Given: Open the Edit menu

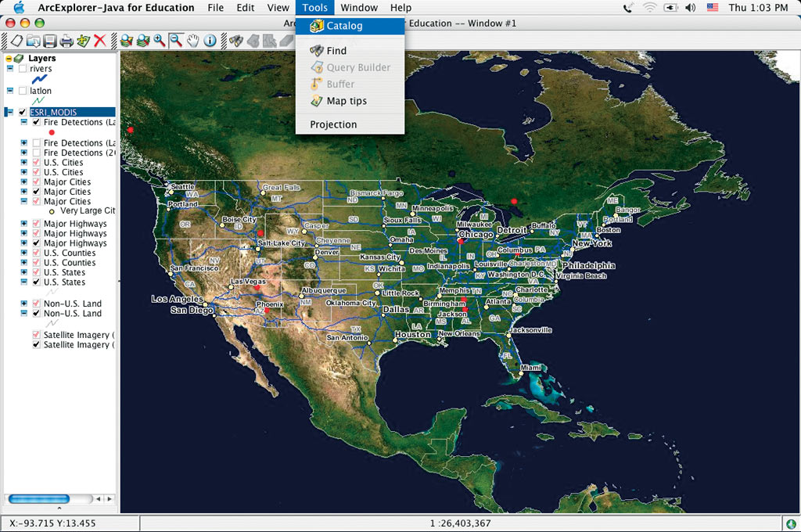Looking at the screenshot, I should (x=245, y=8).
